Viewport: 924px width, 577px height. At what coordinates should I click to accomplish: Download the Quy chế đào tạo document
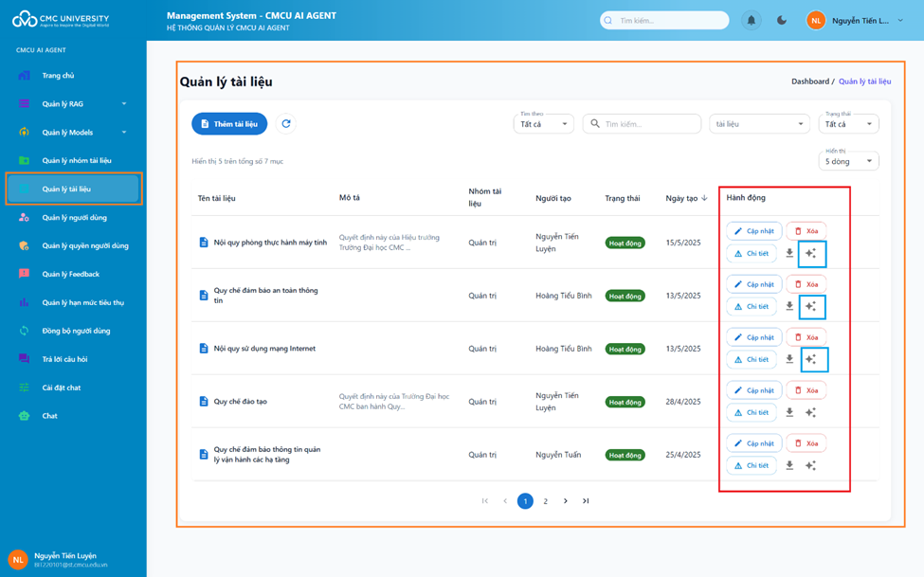(789, 412)
